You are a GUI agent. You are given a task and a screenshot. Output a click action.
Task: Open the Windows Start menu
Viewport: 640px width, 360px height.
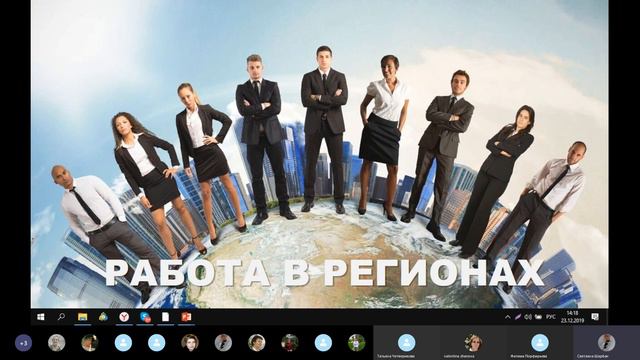[x=40, y=317]
